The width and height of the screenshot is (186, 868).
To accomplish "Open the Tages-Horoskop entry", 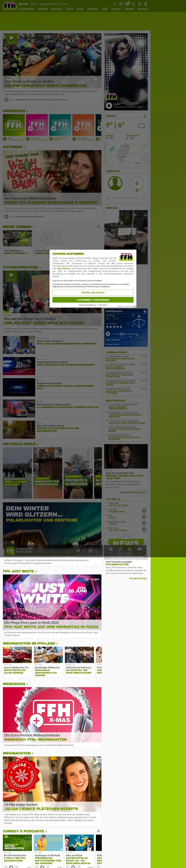I will 113,340.
